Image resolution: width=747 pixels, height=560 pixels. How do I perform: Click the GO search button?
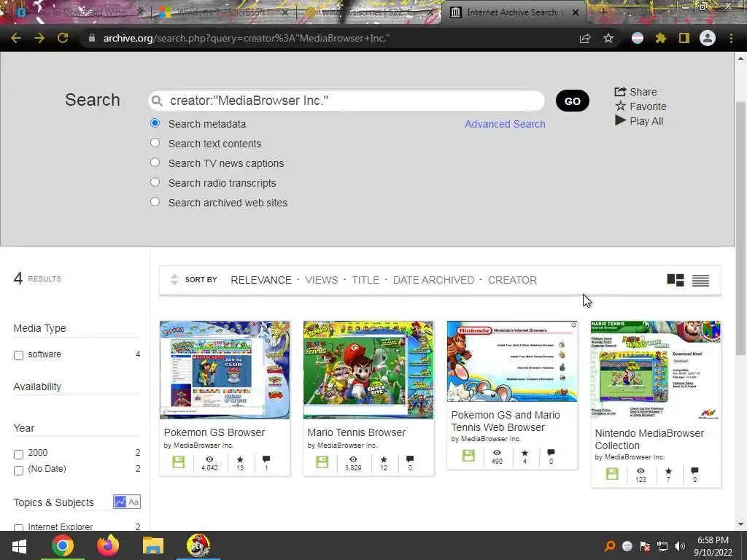[572, 101]
